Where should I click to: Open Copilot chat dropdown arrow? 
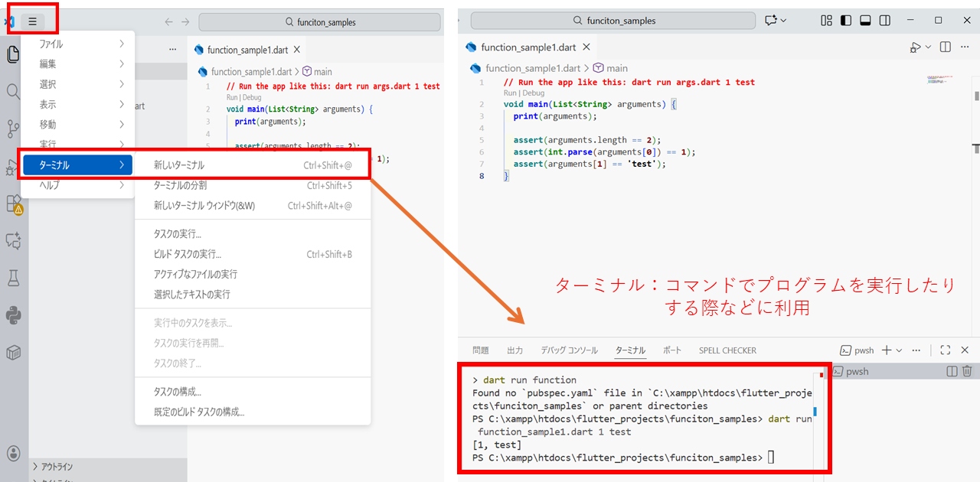point(783,21)
